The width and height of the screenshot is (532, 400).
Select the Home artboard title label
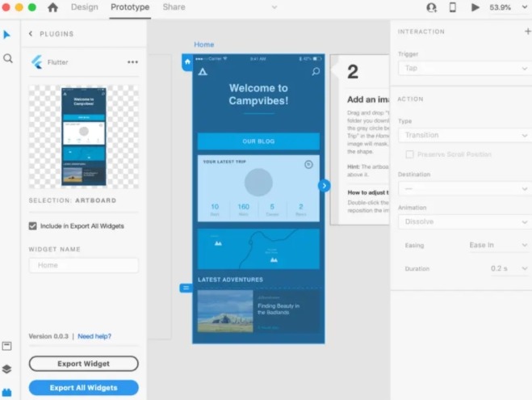pos(204,44)
